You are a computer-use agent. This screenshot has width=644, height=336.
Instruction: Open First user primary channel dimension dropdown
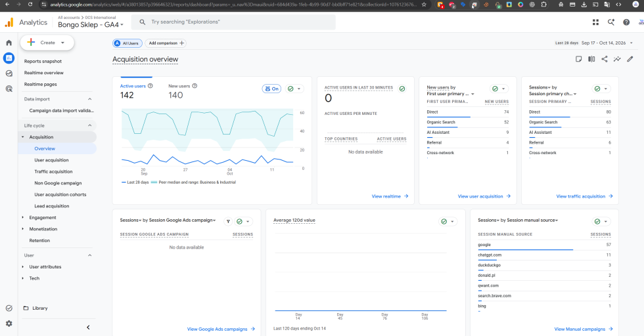pos(450,94)
